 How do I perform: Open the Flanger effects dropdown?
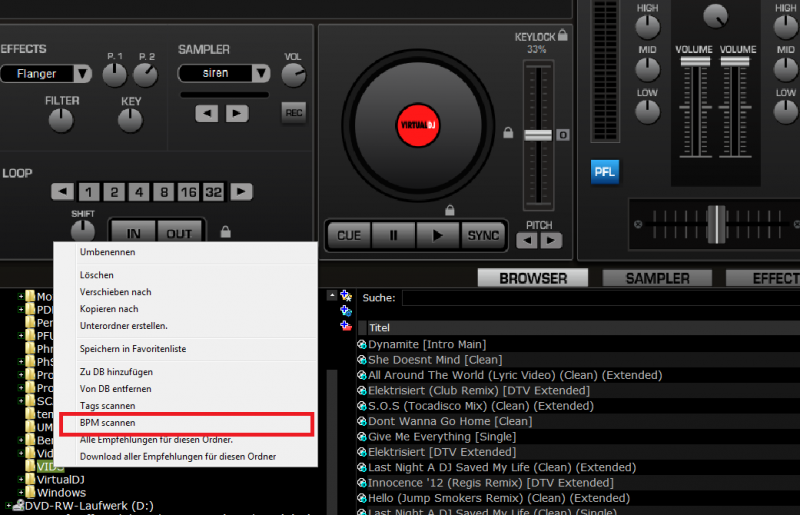coord(82,73)
